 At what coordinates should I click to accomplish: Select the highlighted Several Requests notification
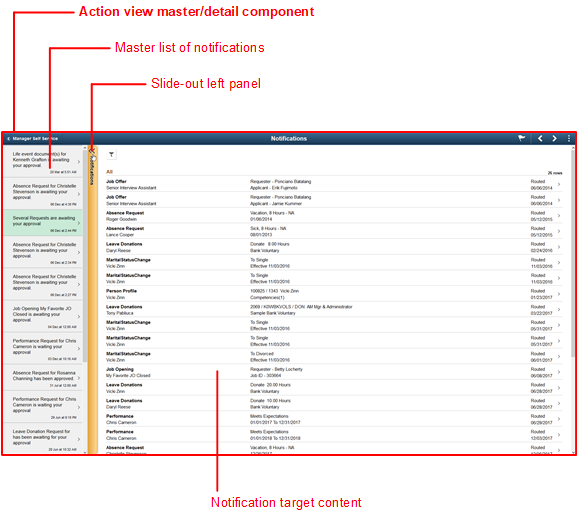click(x=43, y=223)
